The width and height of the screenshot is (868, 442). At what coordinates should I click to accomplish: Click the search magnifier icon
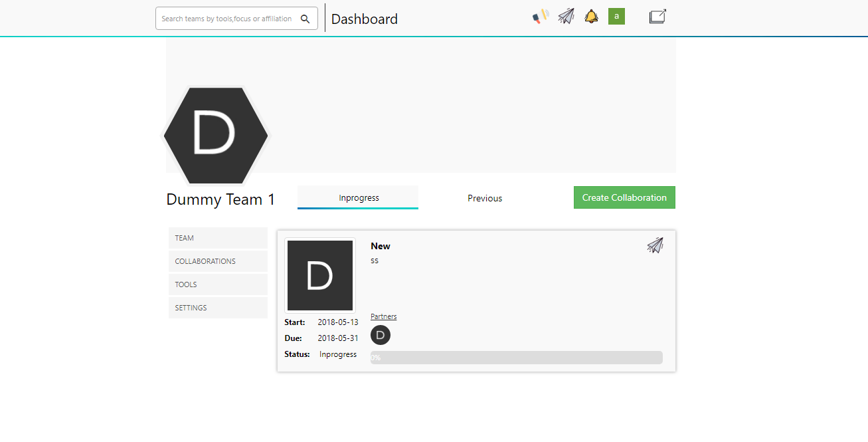305,19
